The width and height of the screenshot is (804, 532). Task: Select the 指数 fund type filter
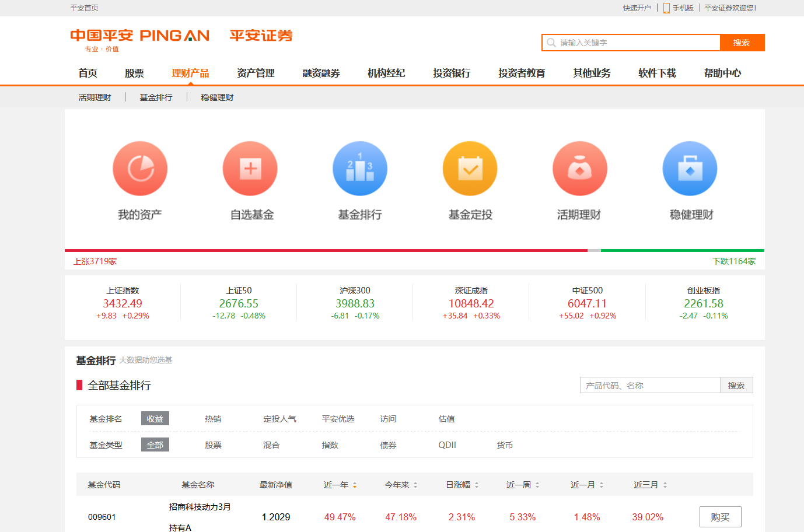coord(330,445)
